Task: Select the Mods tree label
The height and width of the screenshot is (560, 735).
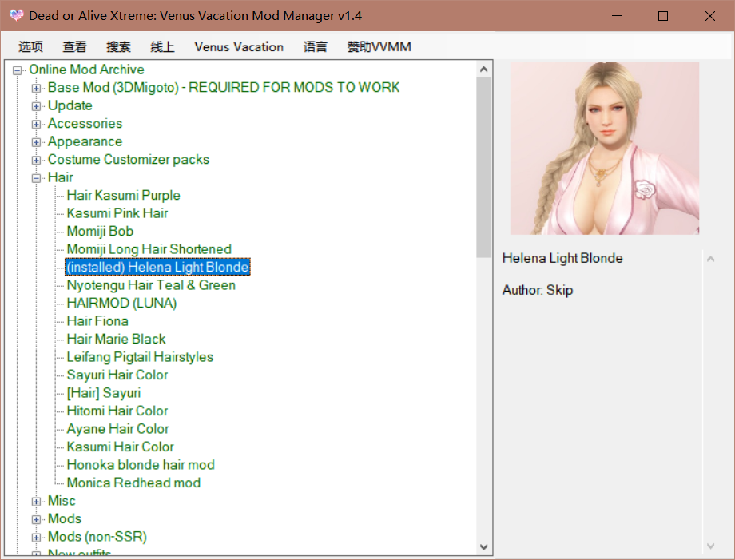Action: [x=65, y=518]
